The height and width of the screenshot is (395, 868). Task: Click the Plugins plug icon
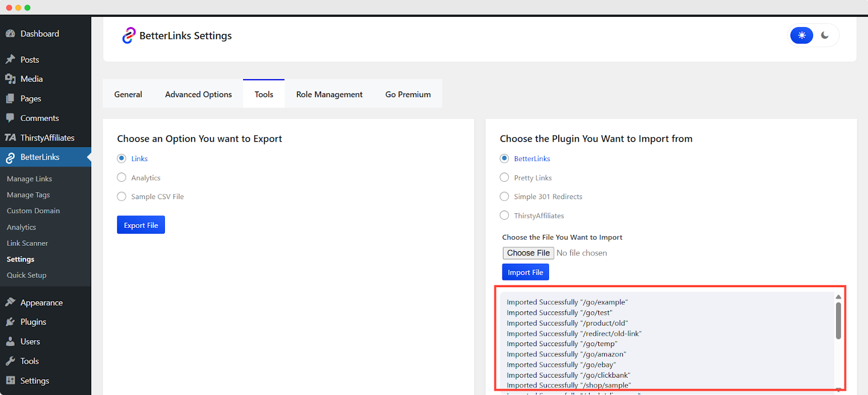click(x=10, y=322)
